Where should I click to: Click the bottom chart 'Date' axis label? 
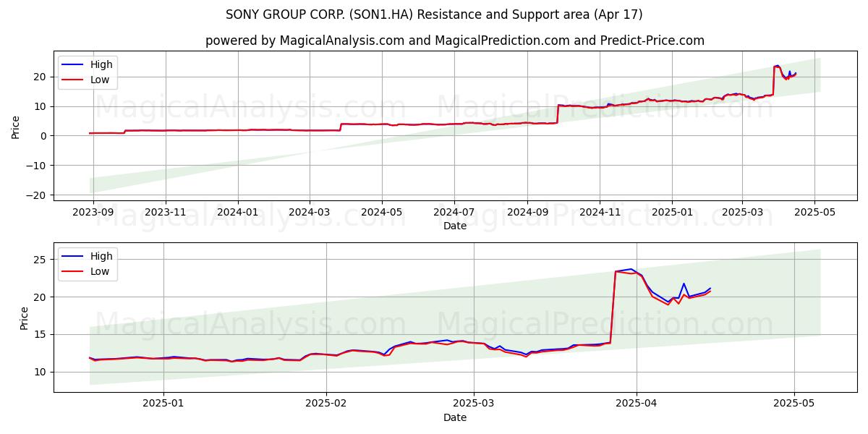455,417
